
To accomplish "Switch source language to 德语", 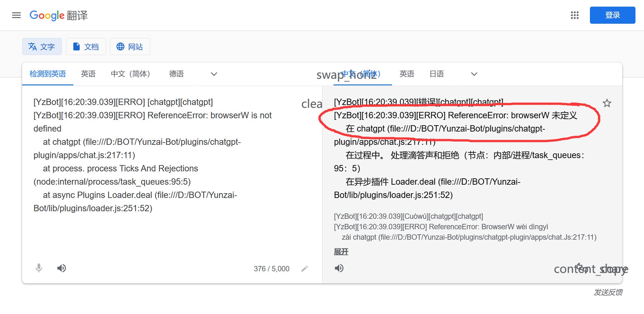I will [176, 74].
